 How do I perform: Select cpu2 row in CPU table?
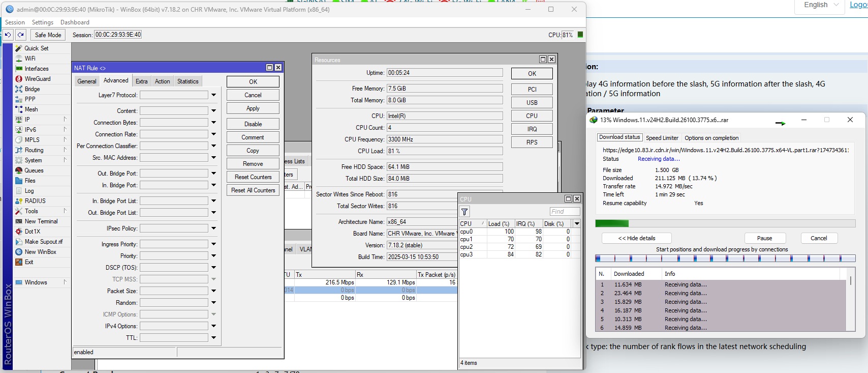tap(519, 247)
